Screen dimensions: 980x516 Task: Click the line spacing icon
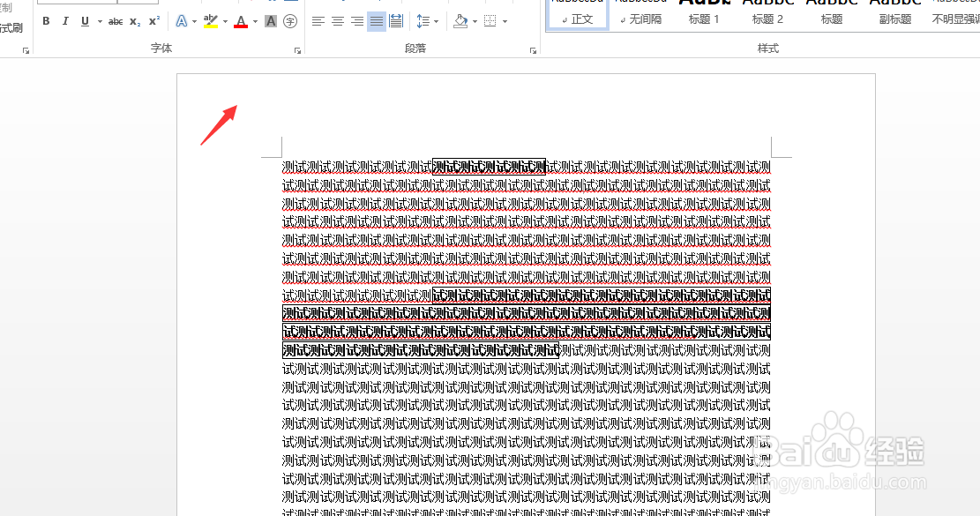click(x=423, y=21)
